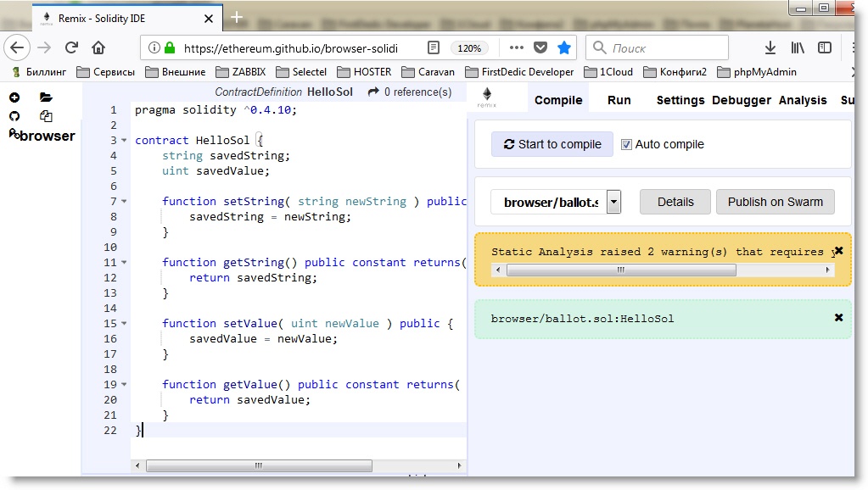This screenshot has width=868, height=490.
Task: Click the warning box horizontal scrollbar thumb
Action: point(621,270)
